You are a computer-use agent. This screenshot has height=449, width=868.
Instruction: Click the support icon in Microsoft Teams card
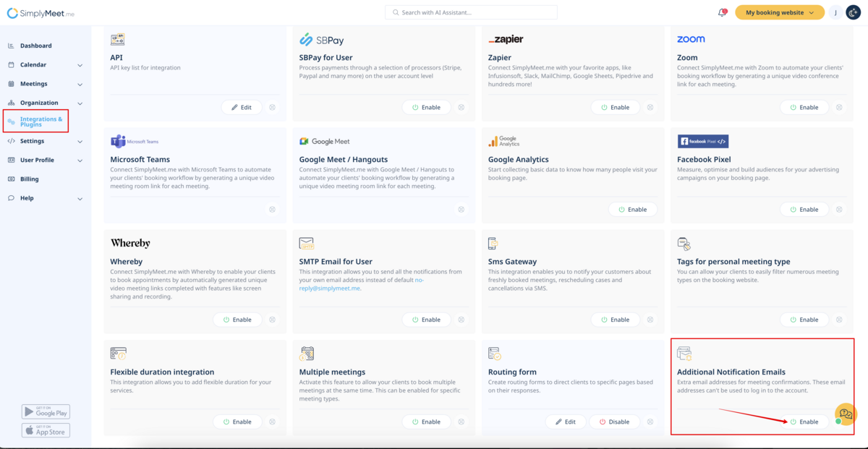[x=272, y=210]
